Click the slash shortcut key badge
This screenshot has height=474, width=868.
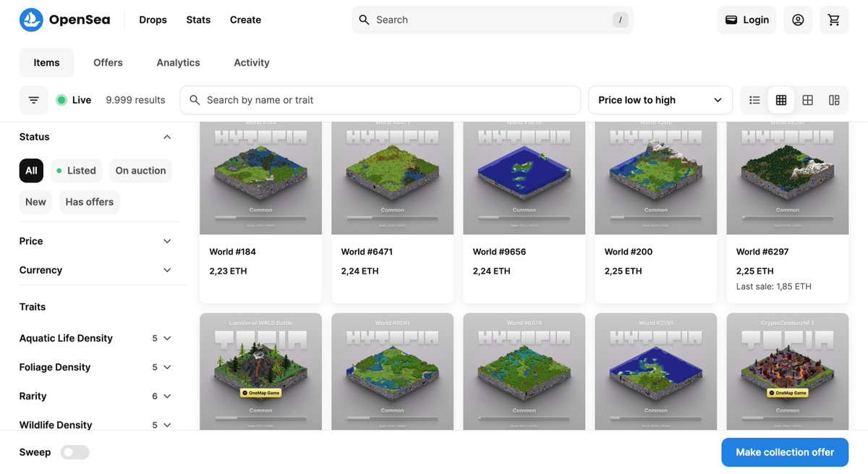(620, 20)
